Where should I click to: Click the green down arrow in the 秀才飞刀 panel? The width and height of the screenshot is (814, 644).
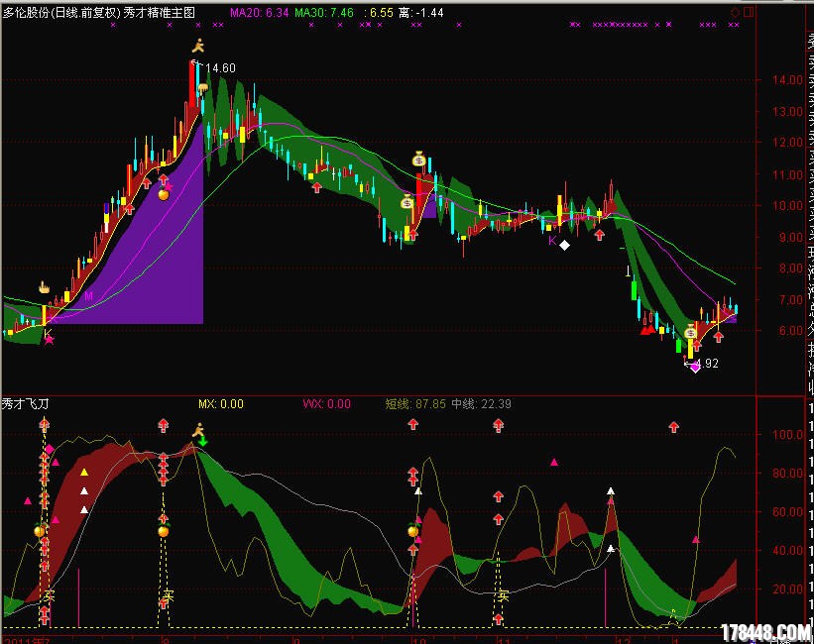(x=203, y=441)
